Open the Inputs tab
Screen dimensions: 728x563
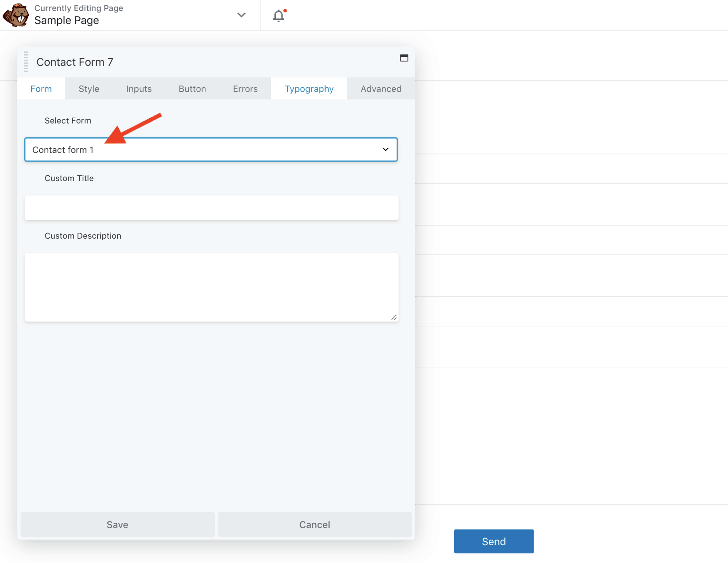[x=139, y=89]
